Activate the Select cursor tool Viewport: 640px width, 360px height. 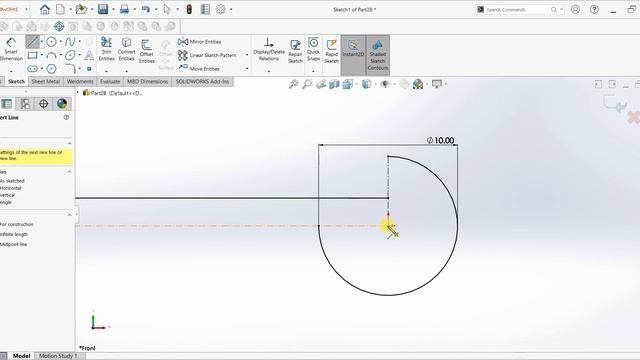tap(167, 9)
